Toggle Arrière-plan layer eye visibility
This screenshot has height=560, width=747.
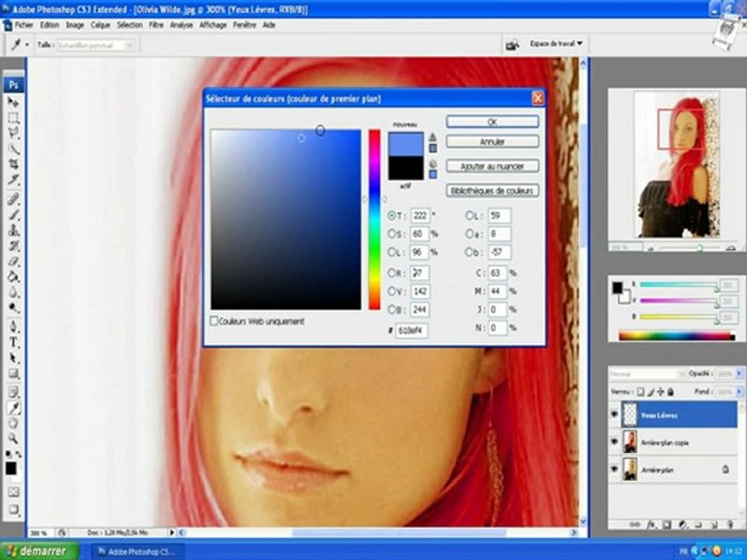[615, 470]
